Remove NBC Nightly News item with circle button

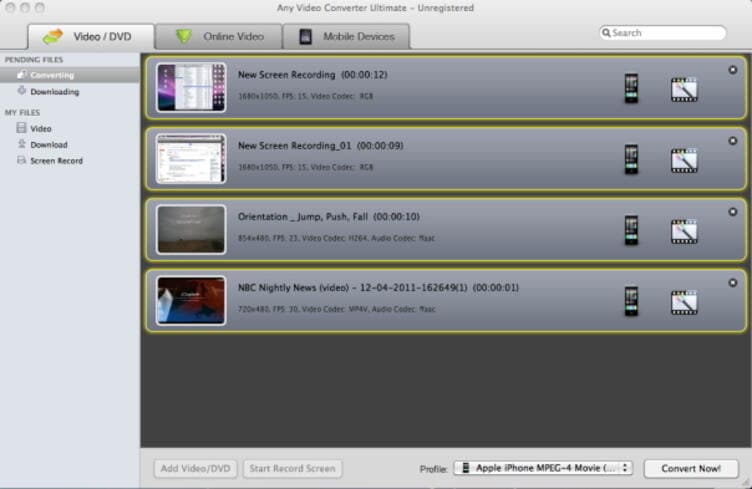732,283
